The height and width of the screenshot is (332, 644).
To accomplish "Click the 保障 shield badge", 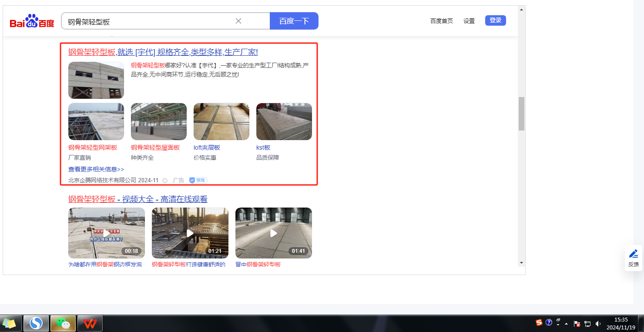I will point(198,180).
